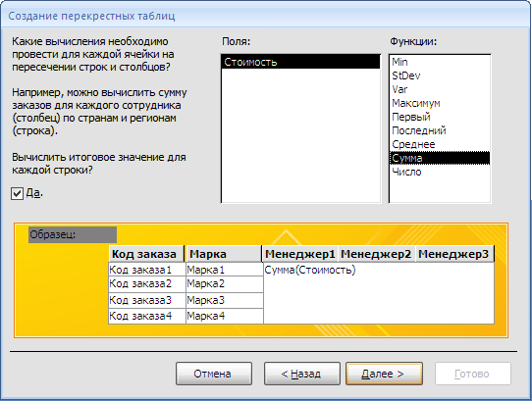Toggle the "Да" row totals checkbox
Image resolution: width=532 pixels, height=401 pixels.
coord(18,193)
